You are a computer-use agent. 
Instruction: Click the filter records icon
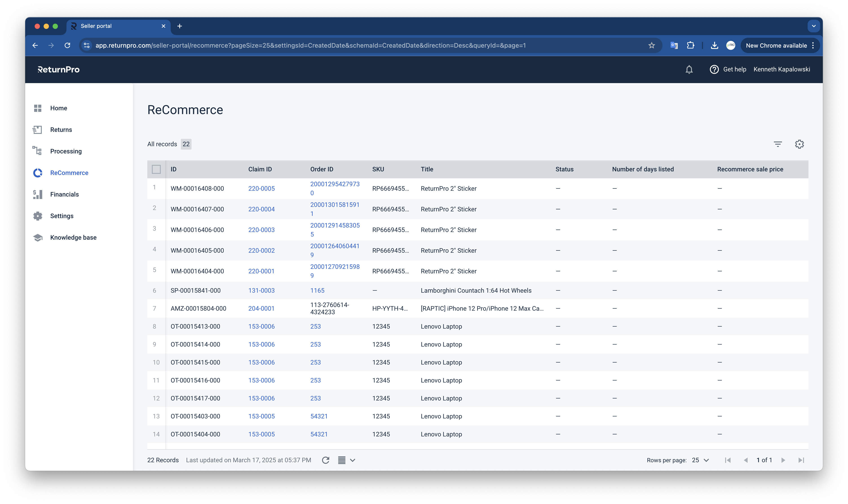(778, 144)
